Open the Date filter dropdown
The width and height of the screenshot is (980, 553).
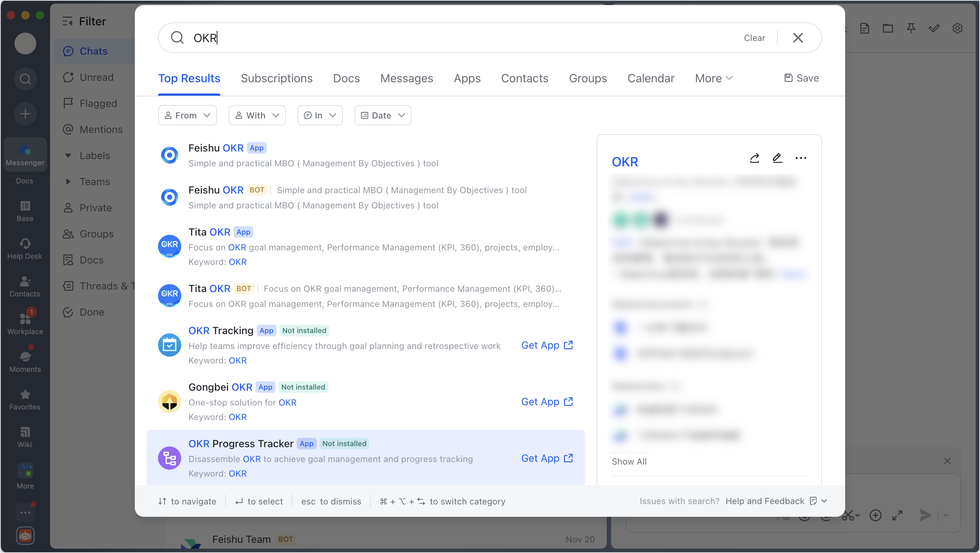[x=382, y=115]
